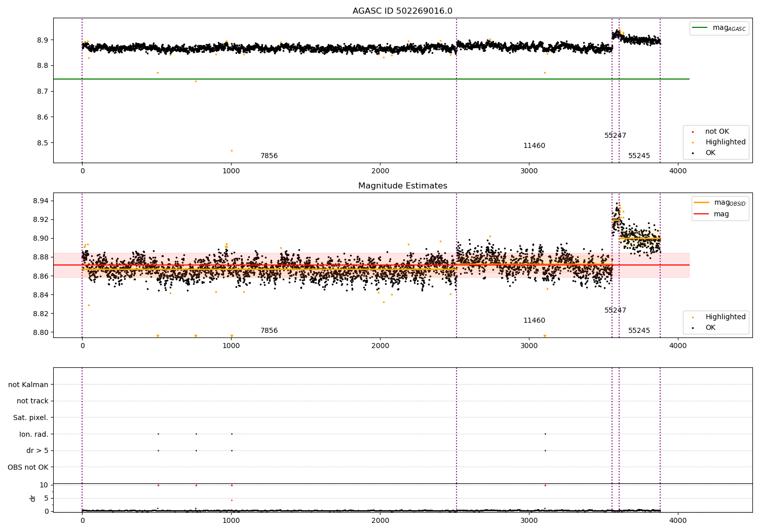
Task: Click OBSID label 55247 in the top plot
Action: (615, 136)
